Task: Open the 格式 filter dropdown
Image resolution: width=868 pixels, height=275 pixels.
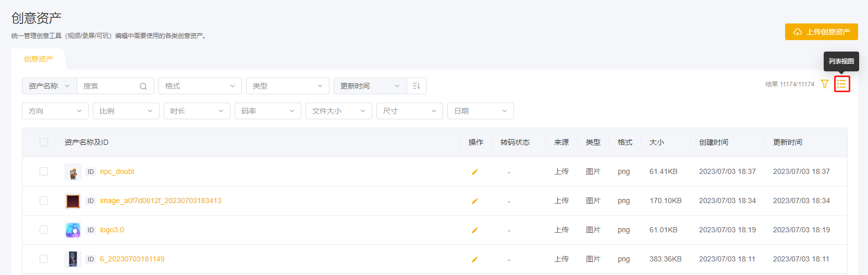Action: 200,86
